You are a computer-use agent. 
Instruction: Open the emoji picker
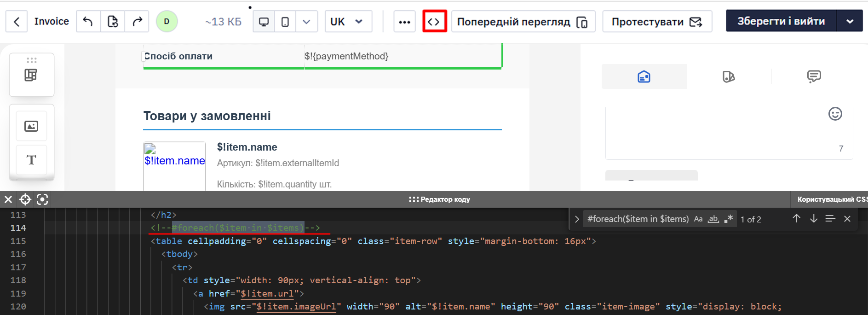[x=835, y=114]
